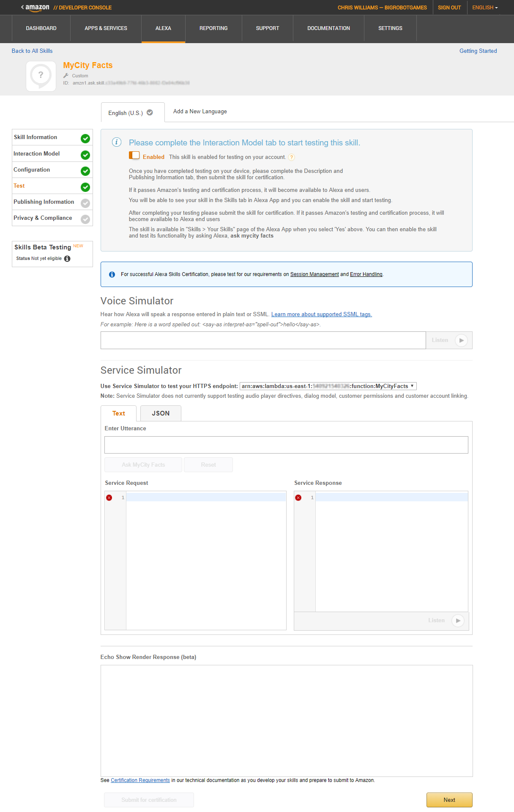Open the DASHBOARD menu
This screenshot has height=812, width=514.
[x=41, y=28]
